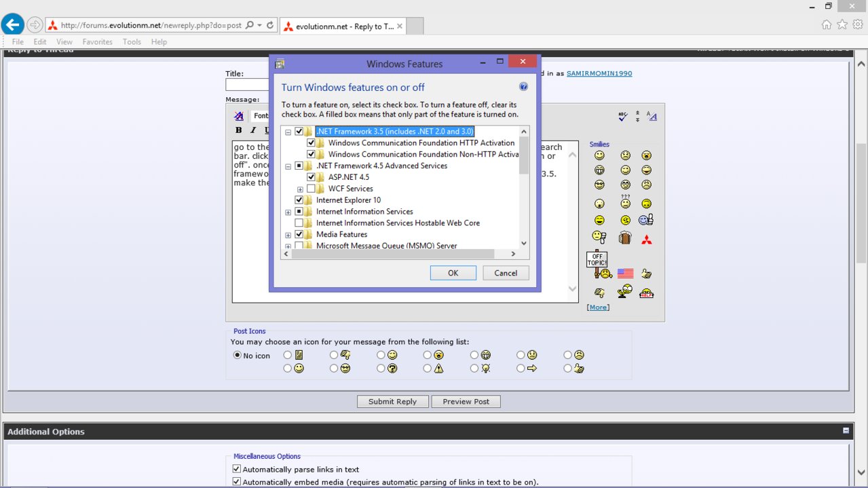The width and height of the screenshot is (868, 488).
Task: Open the File menu
Action: pyautogui.click(x=18, y=42)
